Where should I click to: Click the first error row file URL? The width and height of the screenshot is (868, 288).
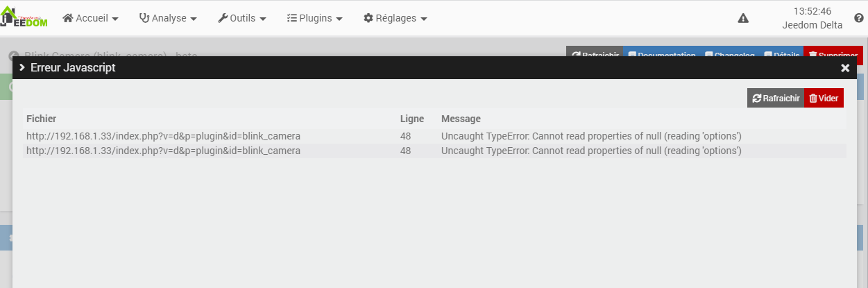(163, 136)
